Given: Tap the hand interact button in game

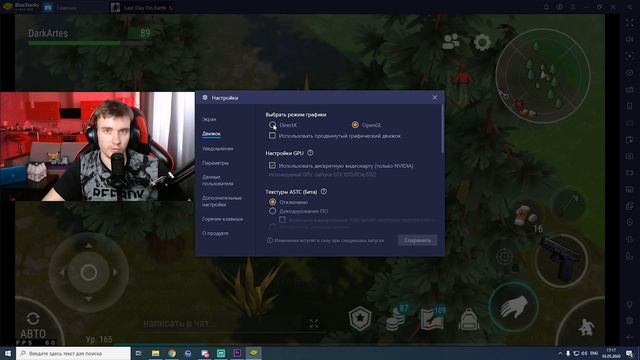Looking at the screenshot, I should click(x=513, y=307).
